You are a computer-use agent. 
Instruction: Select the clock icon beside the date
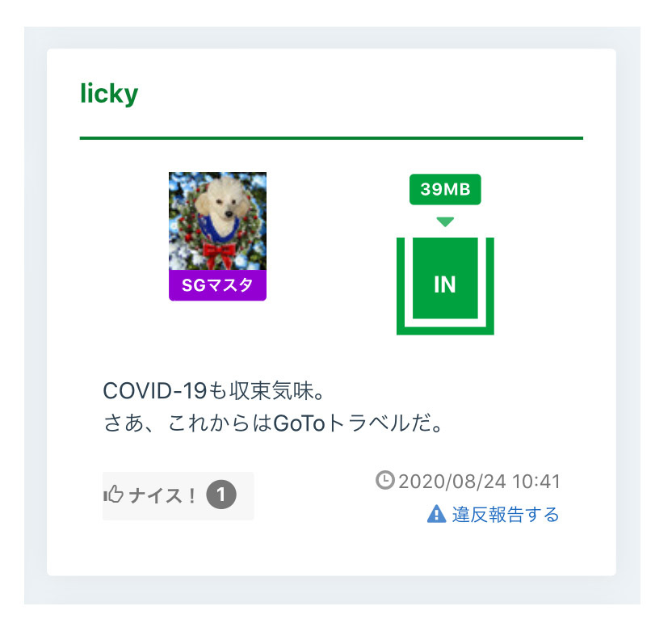pos(384,480)
